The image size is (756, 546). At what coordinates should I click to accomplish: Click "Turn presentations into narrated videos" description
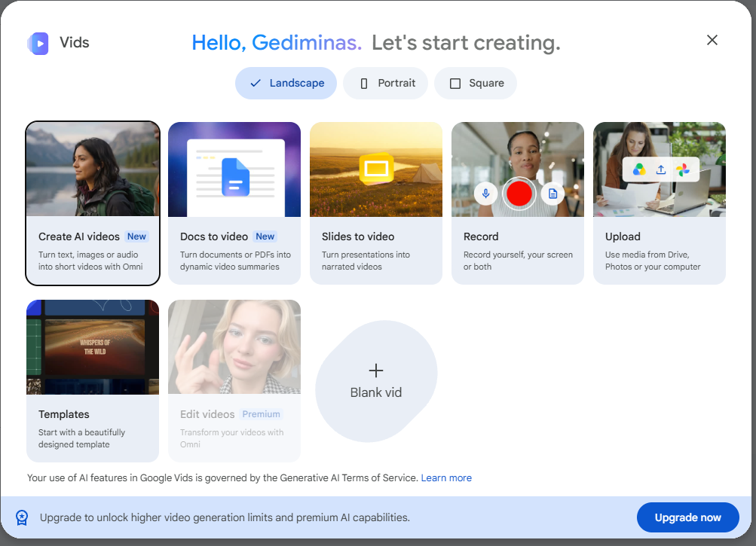click(366, 261)
